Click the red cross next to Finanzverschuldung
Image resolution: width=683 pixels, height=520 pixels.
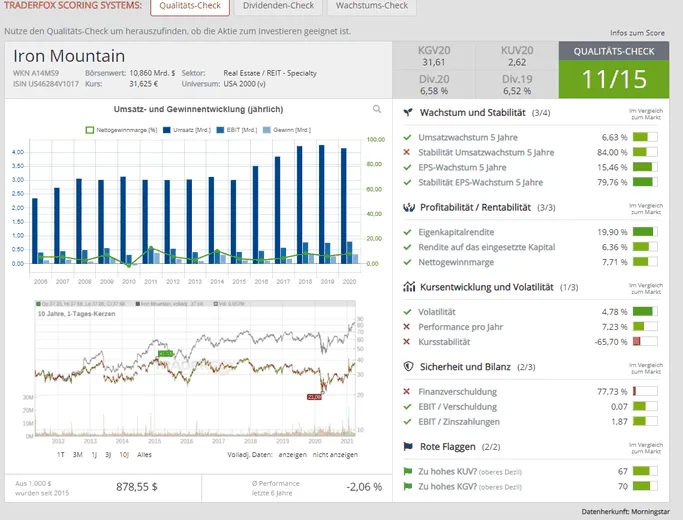(x=407, y=391)
